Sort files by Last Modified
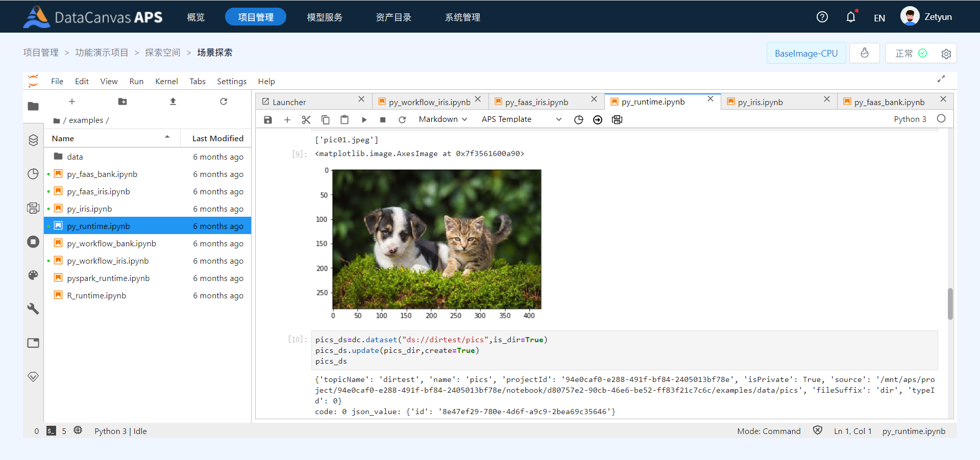The width and height of the screenshot is (980, 460). 216,138
